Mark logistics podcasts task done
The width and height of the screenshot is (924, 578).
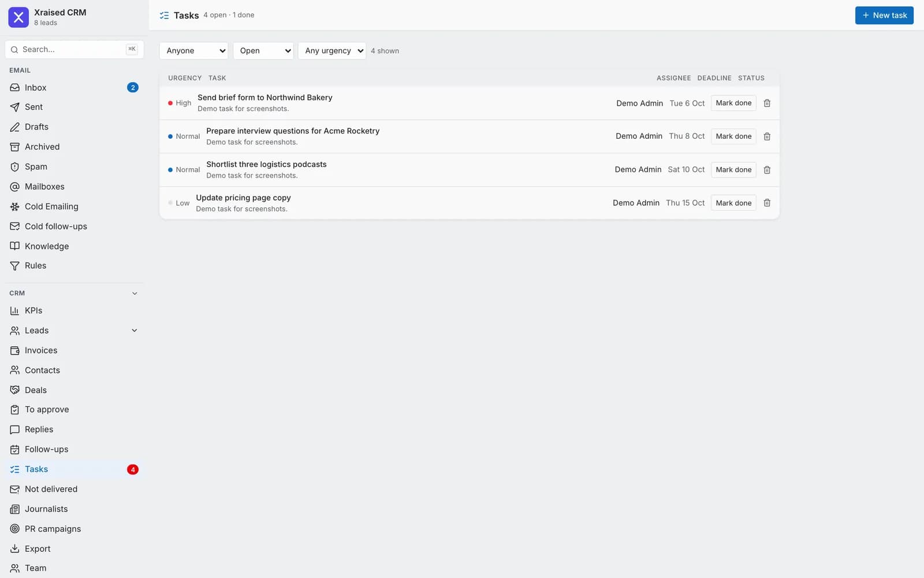point(733,170)
